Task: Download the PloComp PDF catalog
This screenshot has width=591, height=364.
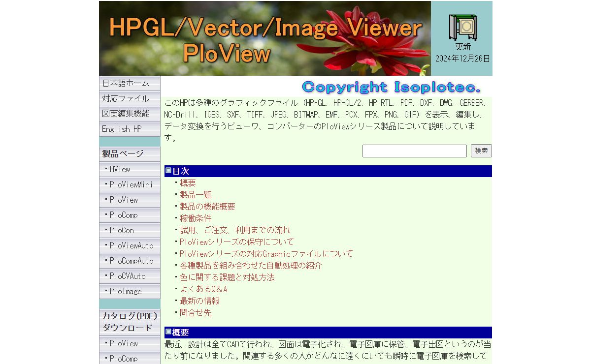Action: (130, 359)
